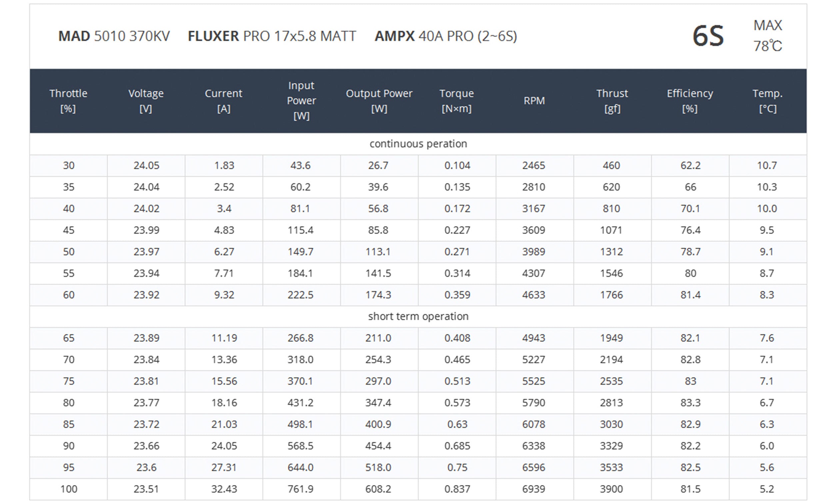Screen dimensions: 833x504
Task: Click the large 6S battery label
Action: pos(708,36)
